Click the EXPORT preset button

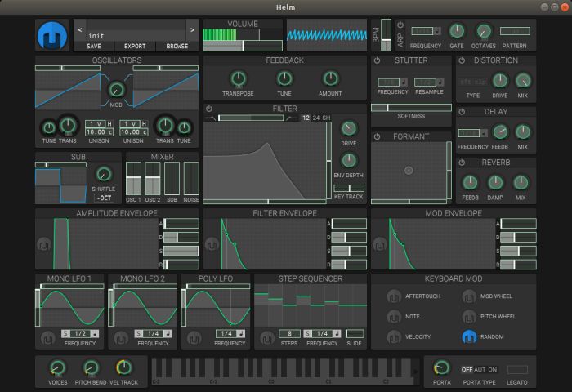coord(135,47)
